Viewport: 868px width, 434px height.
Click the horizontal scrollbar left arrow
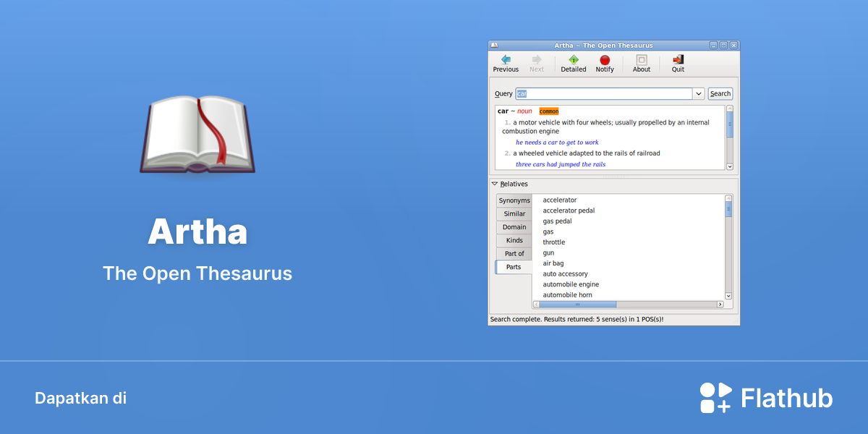(x=536, y=305)
